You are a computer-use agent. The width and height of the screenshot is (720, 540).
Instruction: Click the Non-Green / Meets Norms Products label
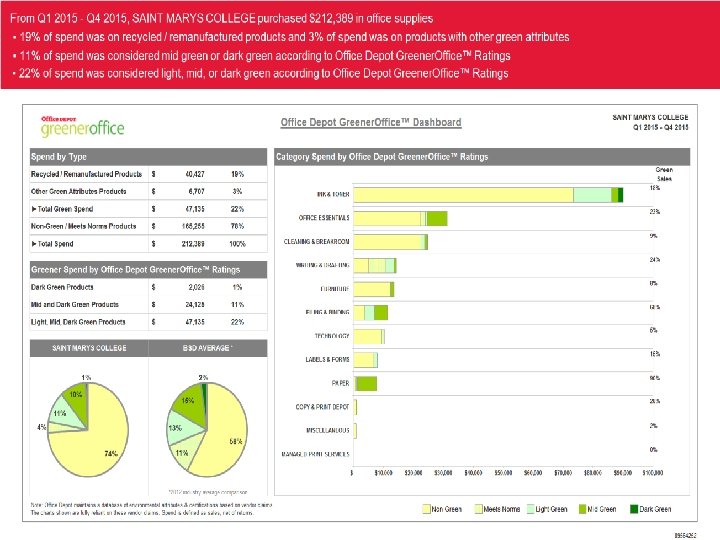coord(84,226)
